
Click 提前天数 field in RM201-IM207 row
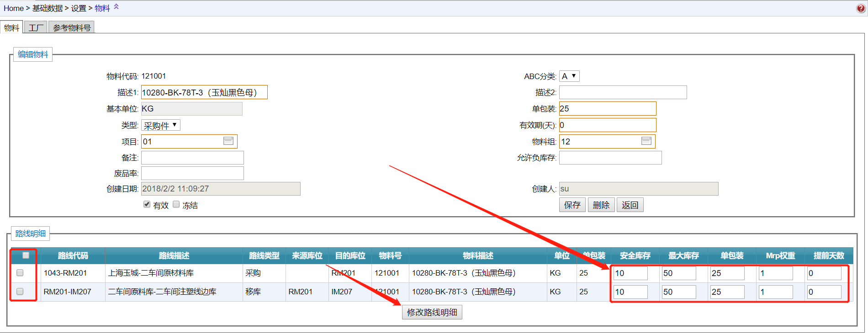824,292
